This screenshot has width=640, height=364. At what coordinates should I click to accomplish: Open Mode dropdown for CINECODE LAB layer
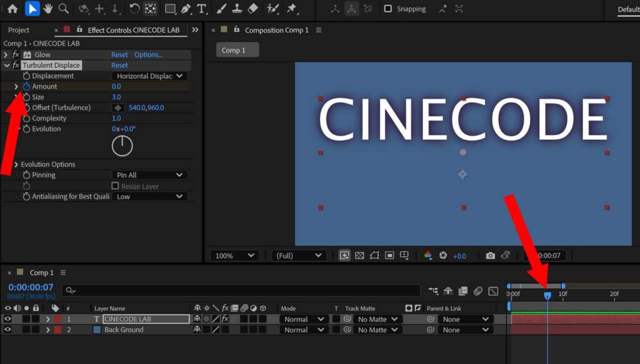point(304,319)
